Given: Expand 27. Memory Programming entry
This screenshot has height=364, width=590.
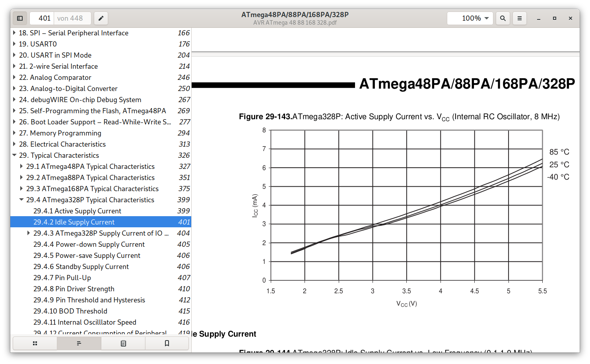Looking at the screenshot, I should [14, 133].
